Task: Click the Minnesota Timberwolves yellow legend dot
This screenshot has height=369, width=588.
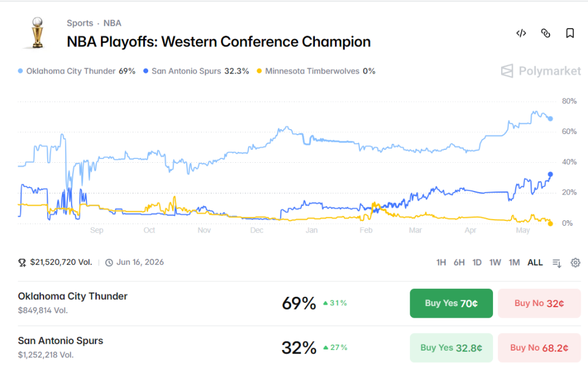Action: [x=259, y=71]
